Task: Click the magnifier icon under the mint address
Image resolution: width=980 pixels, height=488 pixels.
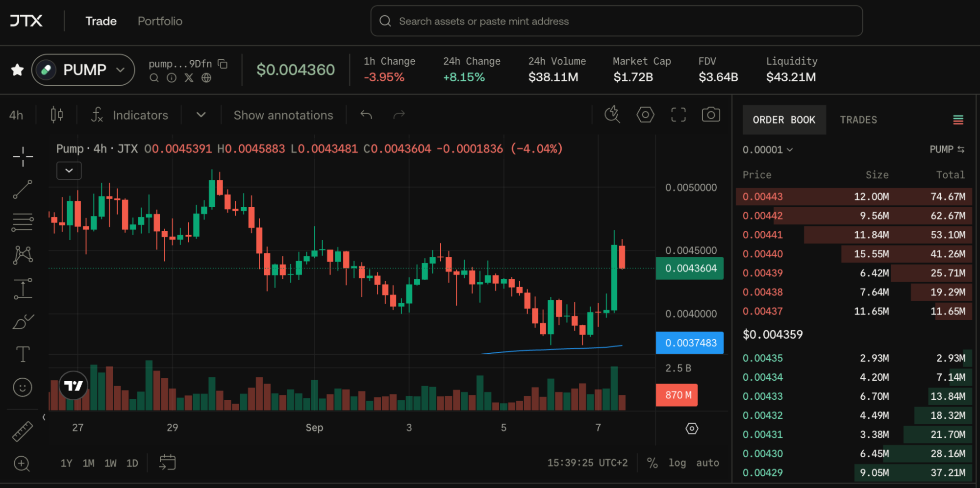Action: 154,77
